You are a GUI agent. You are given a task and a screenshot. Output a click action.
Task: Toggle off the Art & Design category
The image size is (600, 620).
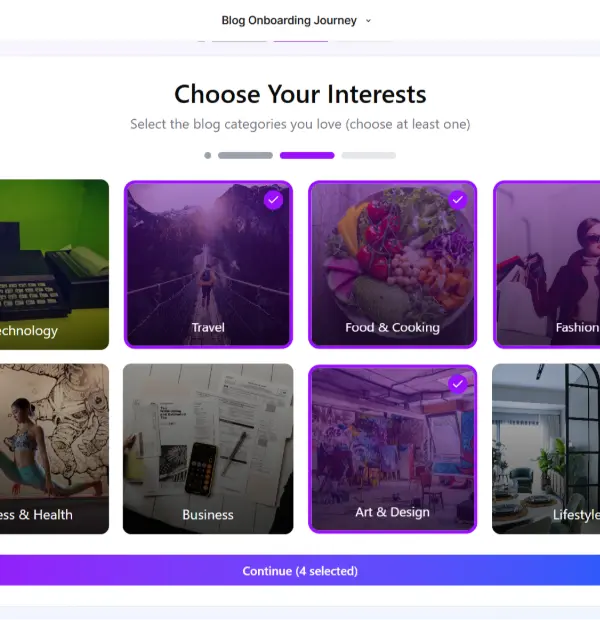(393, 449)
